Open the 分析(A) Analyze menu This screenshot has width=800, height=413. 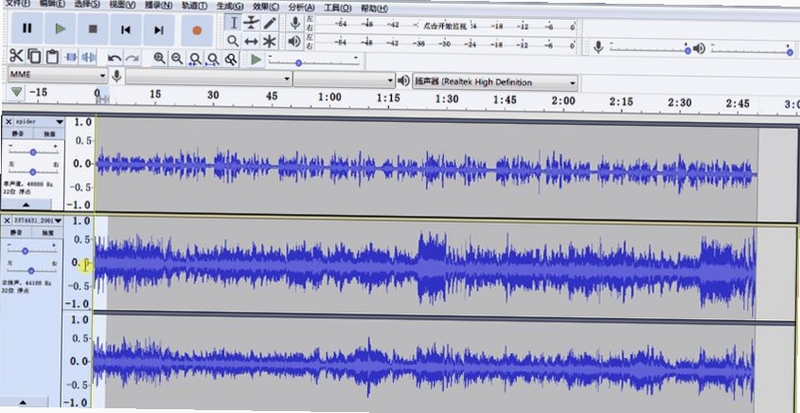(302, 8)
